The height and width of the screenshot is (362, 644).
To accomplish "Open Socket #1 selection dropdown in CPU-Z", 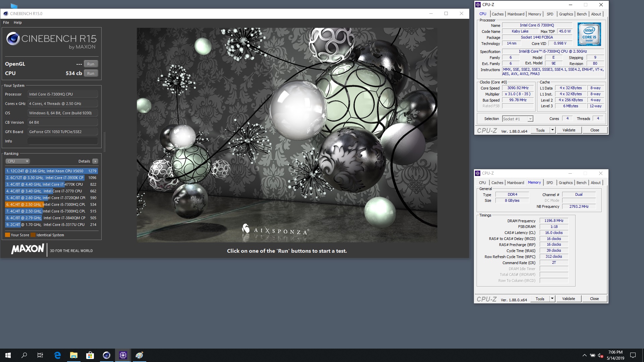I will [518, 119].
